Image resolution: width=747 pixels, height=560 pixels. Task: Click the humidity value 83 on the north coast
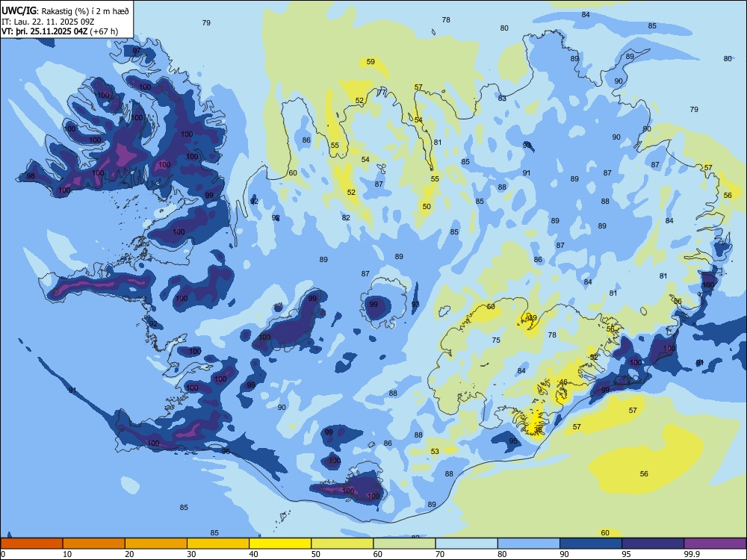click(502, 98)
